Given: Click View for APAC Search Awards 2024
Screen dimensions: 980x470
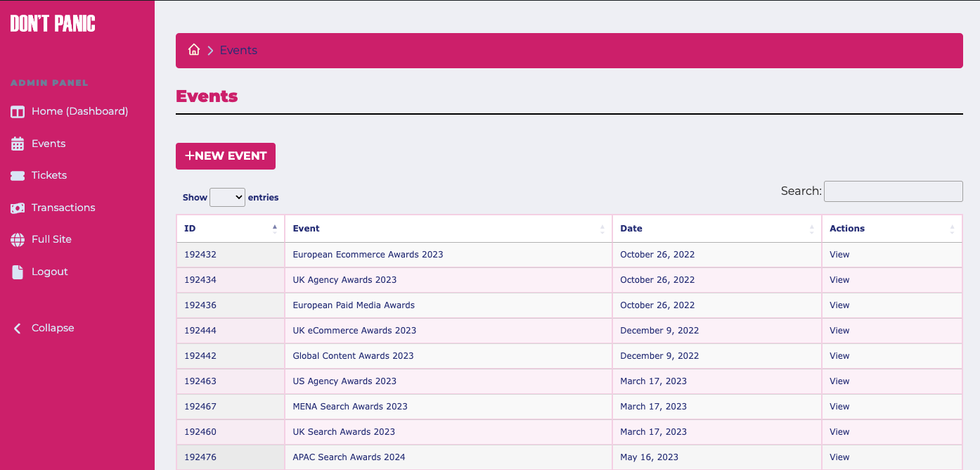Looking at the screenshot, I should pyautogui.click(x=839, y=457).
